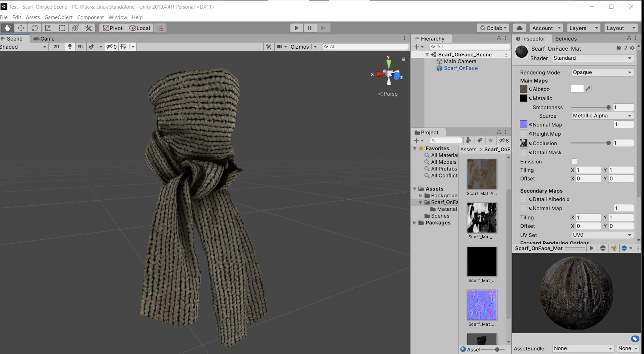
Task: Select the Scarf_Mat normal map thumbnail
Action: click(x=482, y=305)
